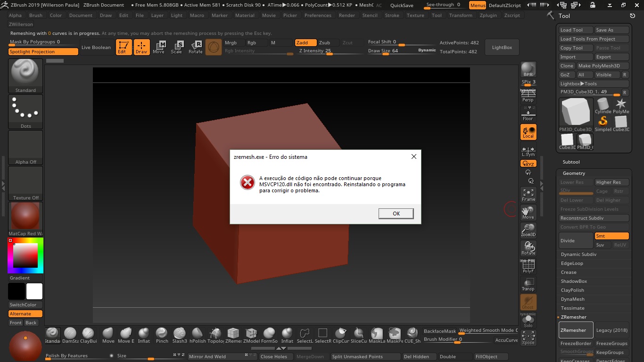Screen dimensions: 644x362
Task: Click Make PolyMesh3D button
Action: (603, 66)
